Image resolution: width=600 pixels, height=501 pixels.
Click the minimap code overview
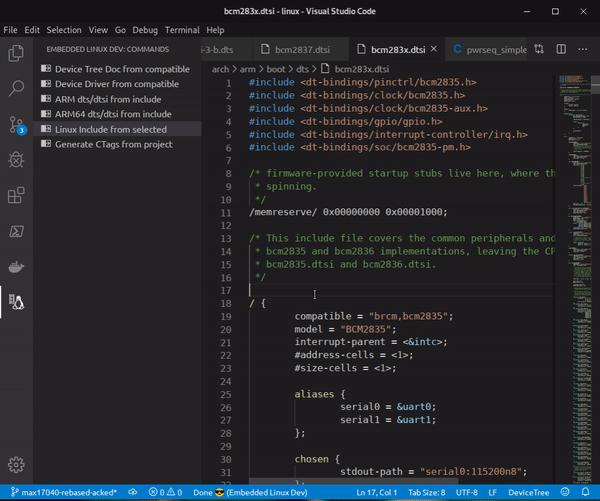click(x=576, y=279)
